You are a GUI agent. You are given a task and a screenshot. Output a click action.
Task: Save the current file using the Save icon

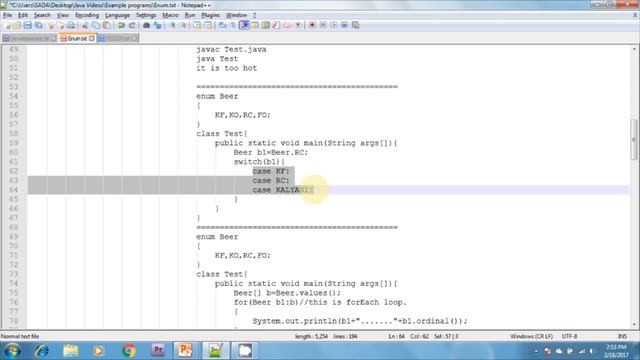point(27,25)
